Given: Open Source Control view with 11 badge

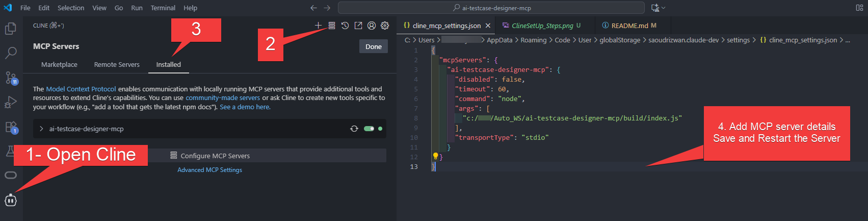Looking at the screenshot, I should 11,78.
